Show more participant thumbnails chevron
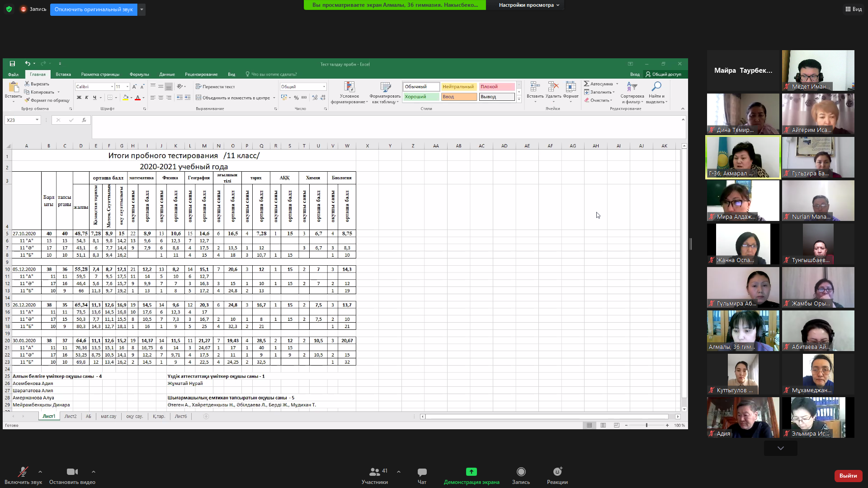 pos(780,448)
